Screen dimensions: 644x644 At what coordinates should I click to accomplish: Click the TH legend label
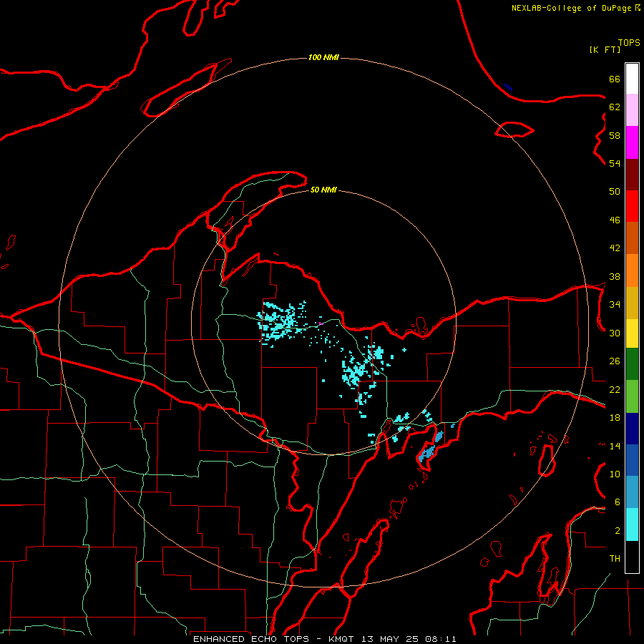[615, 559]
